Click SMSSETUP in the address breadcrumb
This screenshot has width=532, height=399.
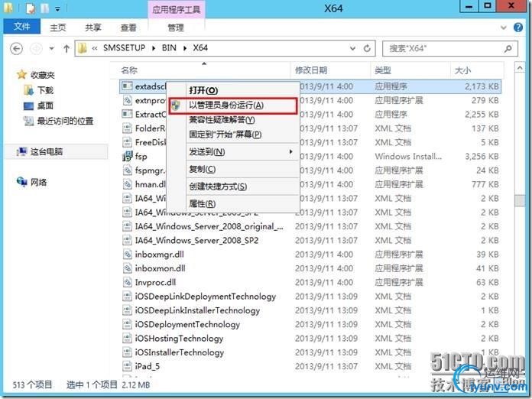[x=124, y=48]
